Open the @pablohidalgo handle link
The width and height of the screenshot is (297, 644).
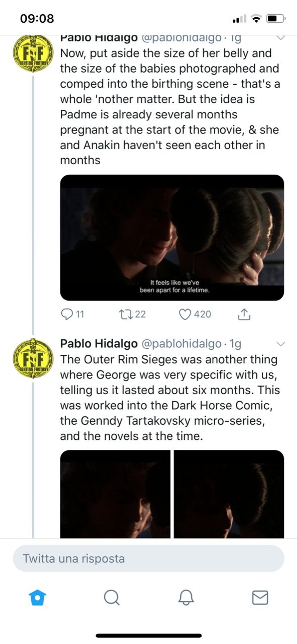(x=181, y=344)
